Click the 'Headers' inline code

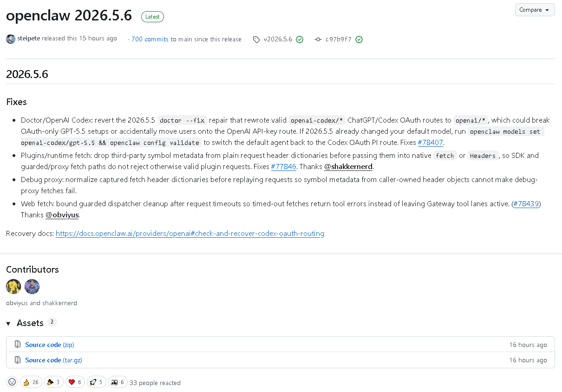pos(483,156)
